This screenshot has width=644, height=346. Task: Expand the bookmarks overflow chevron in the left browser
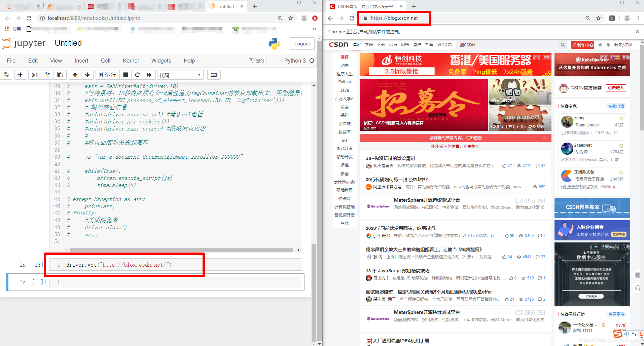point(314,29)
